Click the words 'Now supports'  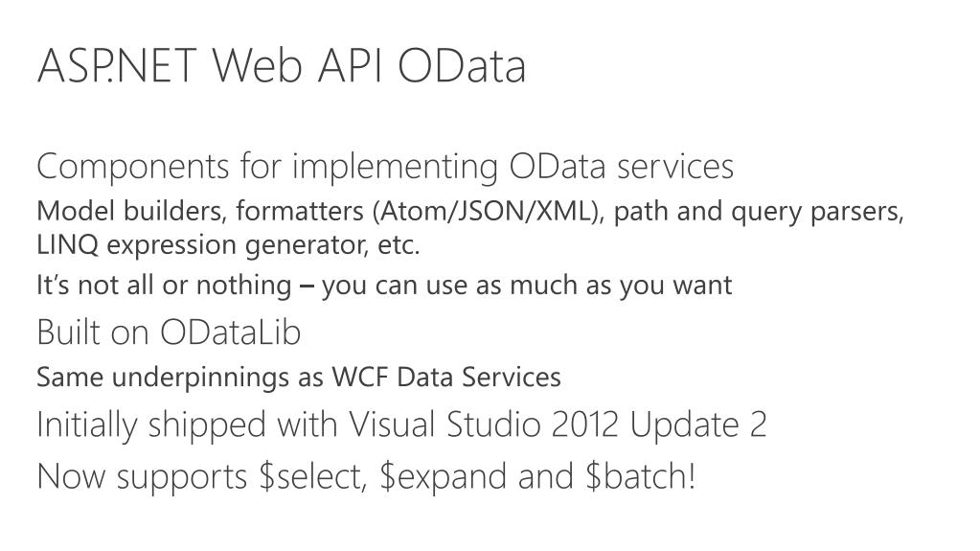tap(142, 476)
